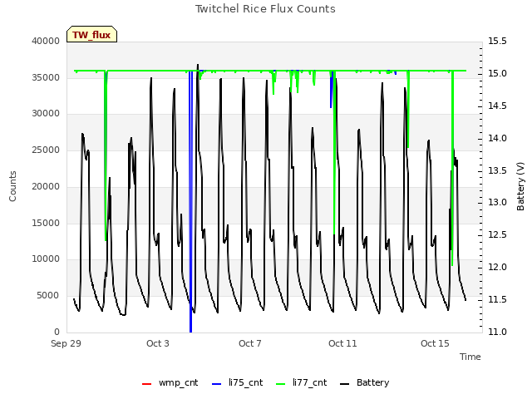The width and height of the screenshot is (532, 399).
Task: Toggle li75_cnt legend entry
Action: tap(237, 382)
